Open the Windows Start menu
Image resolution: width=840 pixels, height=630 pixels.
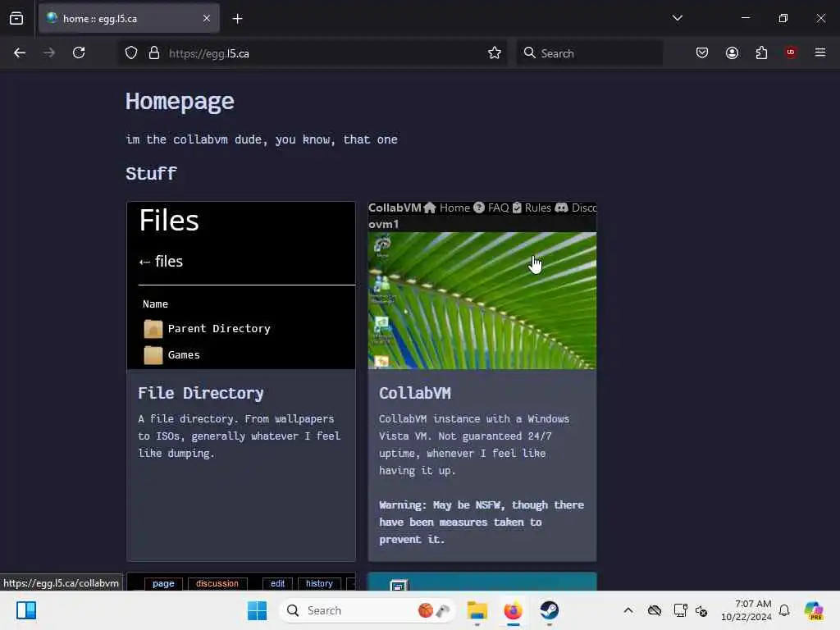(x=257, y=610)
